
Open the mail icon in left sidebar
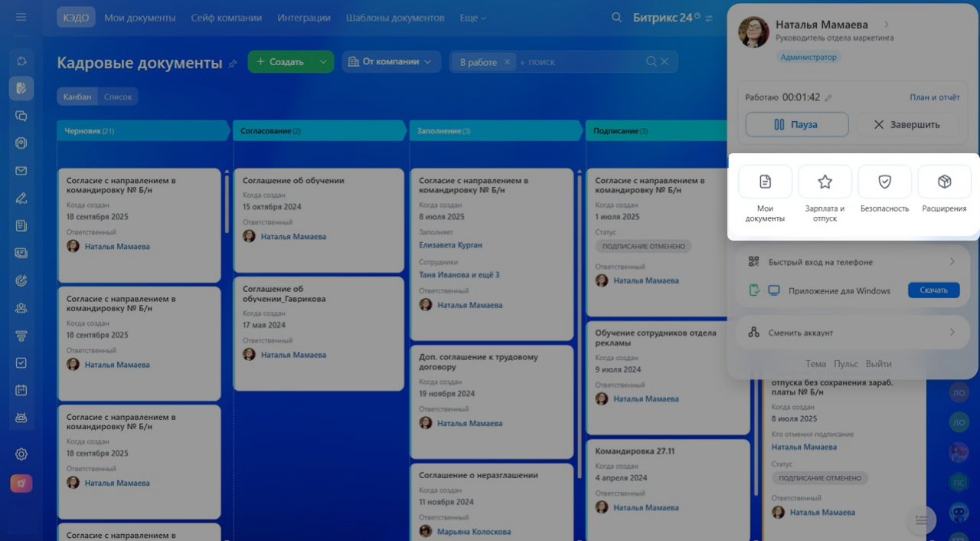[21, 171]
